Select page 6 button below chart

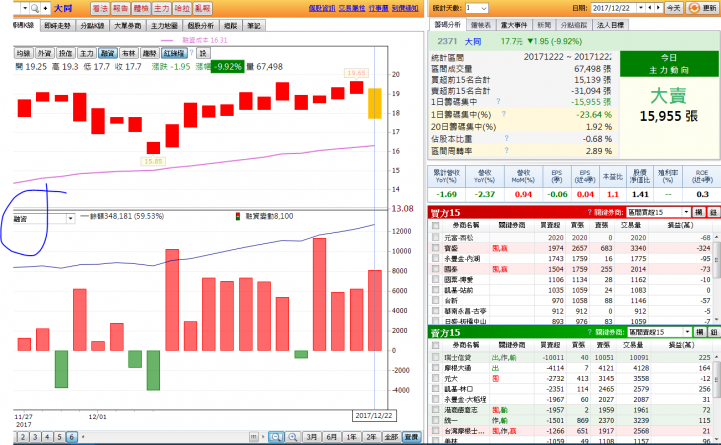coord(71,437)
